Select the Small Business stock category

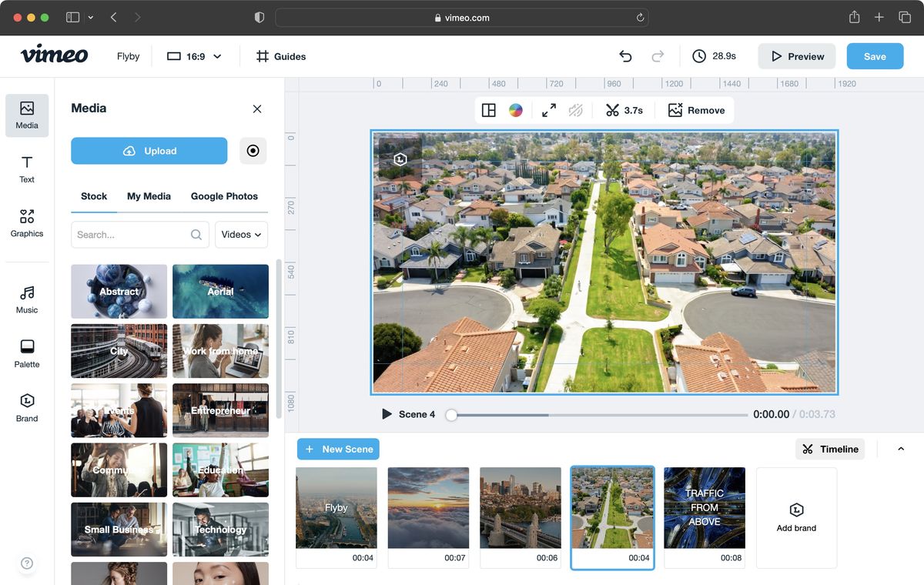(x=119, y=530)
